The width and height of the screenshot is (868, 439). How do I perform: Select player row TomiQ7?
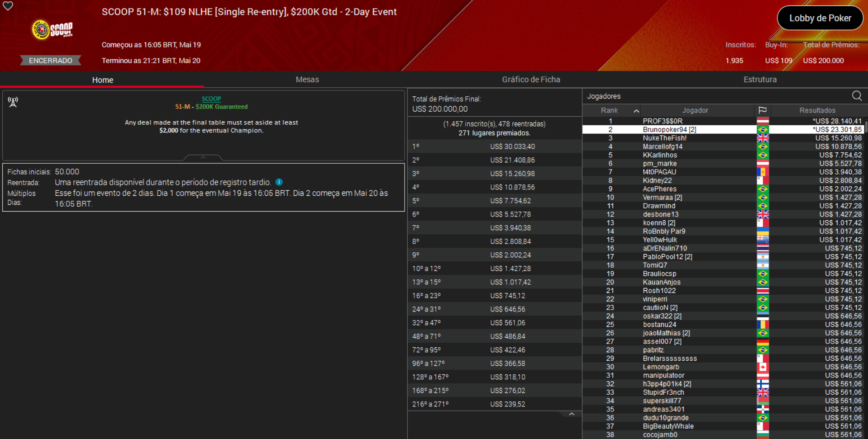pyautogui.click(x=723, y=265)
